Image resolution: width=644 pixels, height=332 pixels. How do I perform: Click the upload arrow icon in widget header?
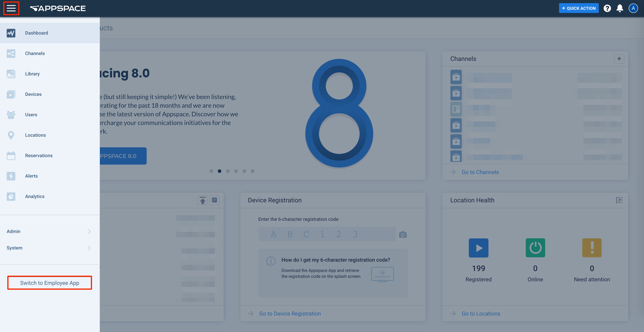[202, 200]
